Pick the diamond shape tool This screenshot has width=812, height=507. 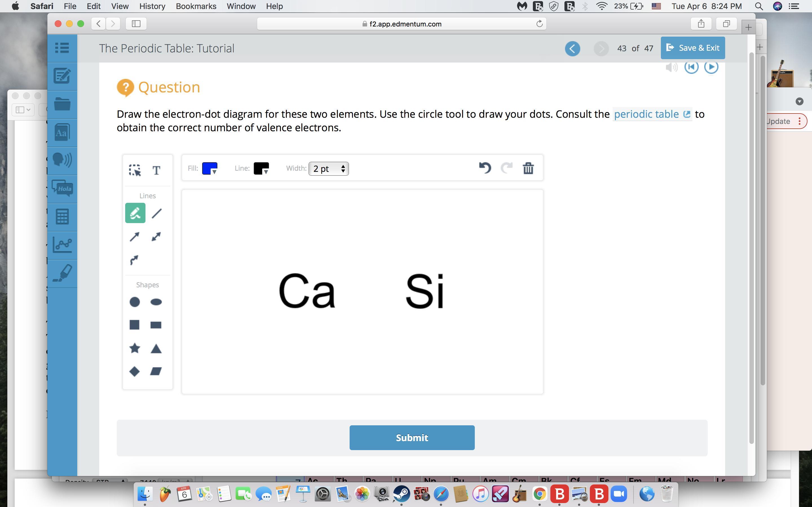coord(134,371)
